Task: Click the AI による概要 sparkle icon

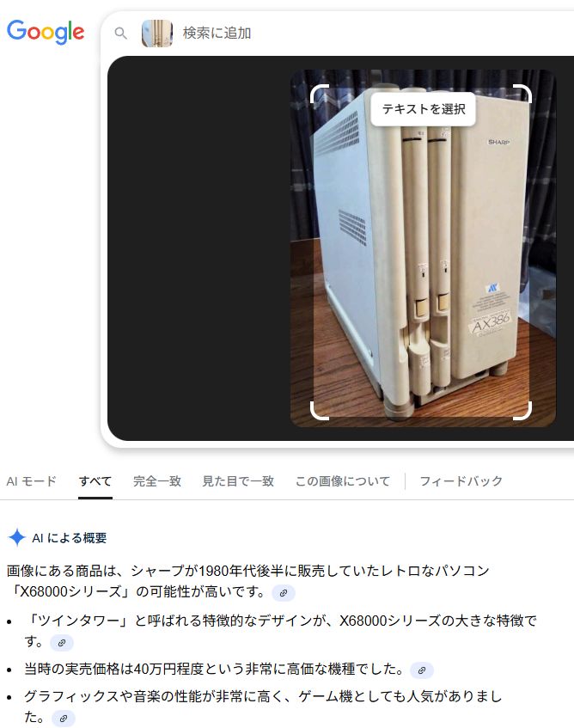Action: 16,538
